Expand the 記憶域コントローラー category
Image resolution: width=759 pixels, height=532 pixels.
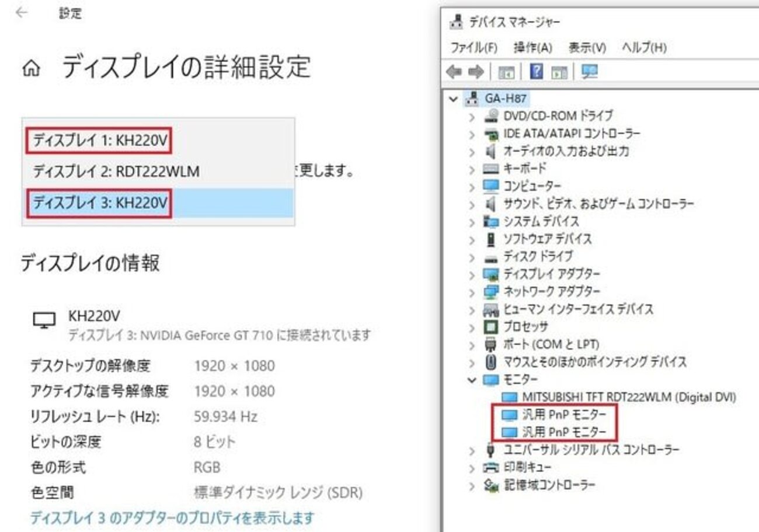473,485
